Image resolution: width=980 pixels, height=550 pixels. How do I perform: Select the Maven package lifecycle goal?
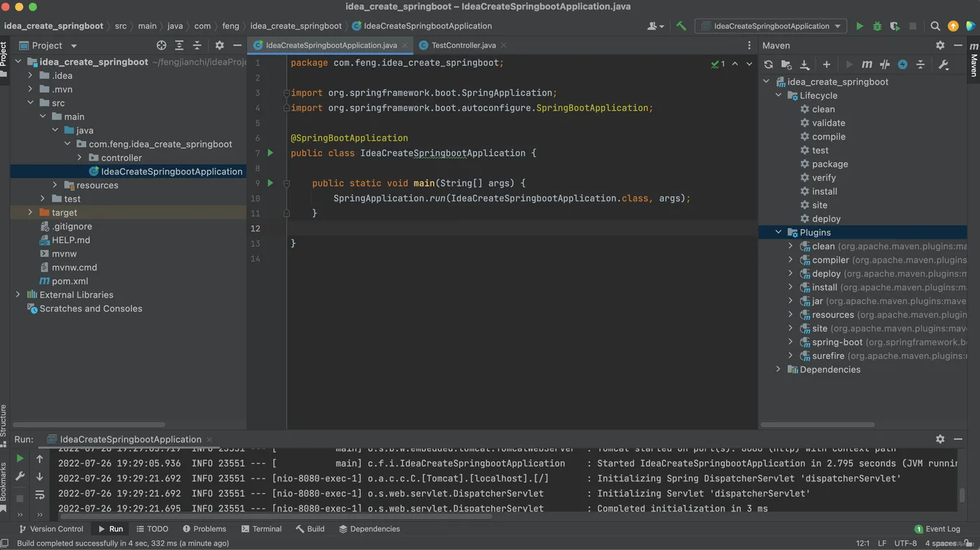(x=829, y=164)
